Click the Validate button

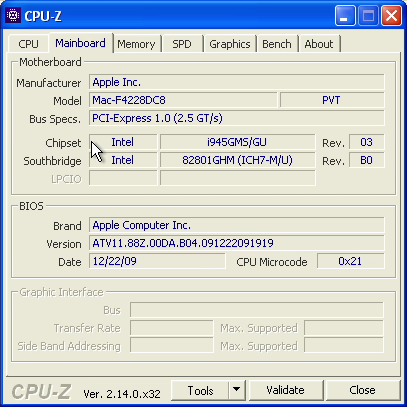click(x=285, y=390)
